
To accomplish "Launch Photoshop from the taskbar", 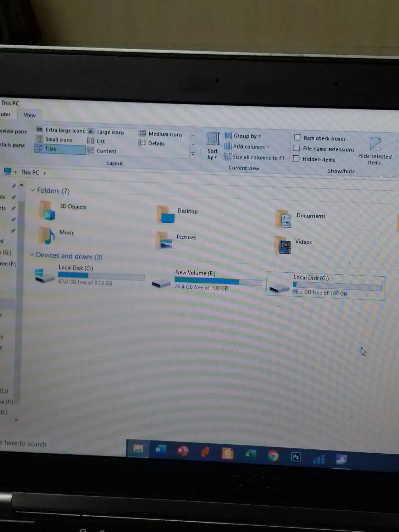I will point(295,457).
